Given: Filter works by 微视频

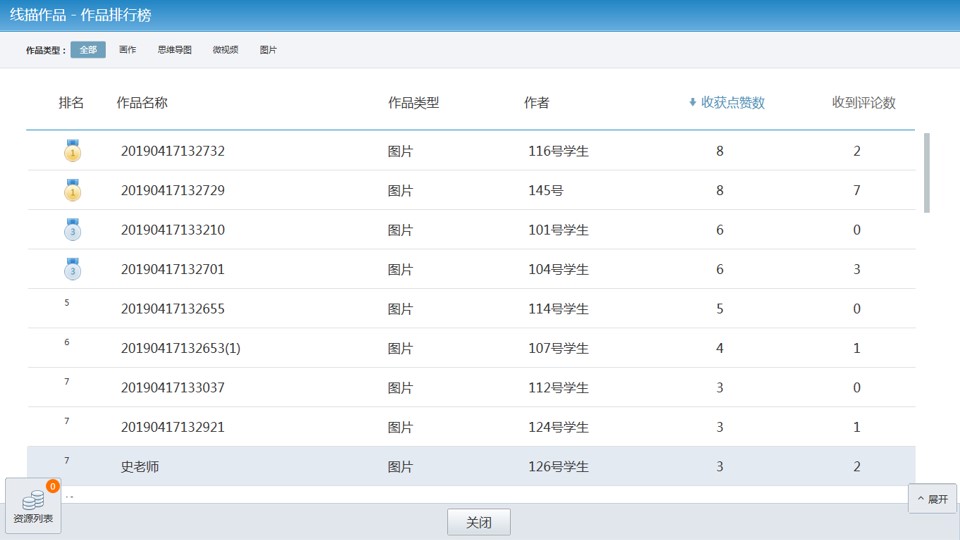Looking at the screenshot, I should pos(225,50).
